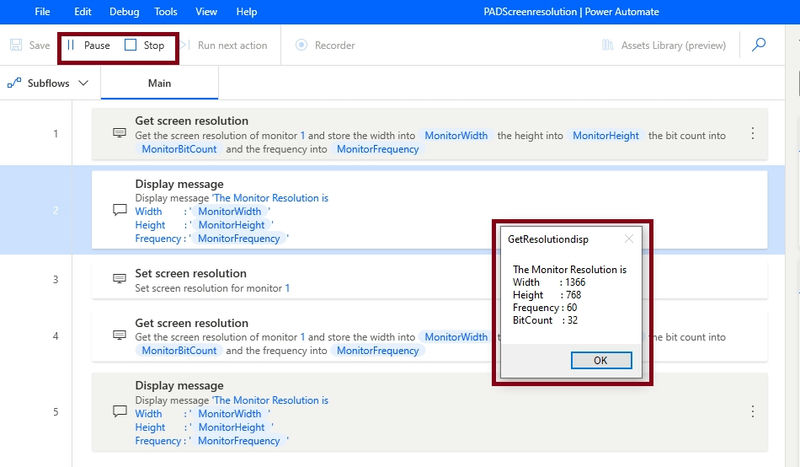The height and width of the screenshot is (467, 800).
Task: Select MonitorHeight variable in action 1
Action: tap(606, 136)
